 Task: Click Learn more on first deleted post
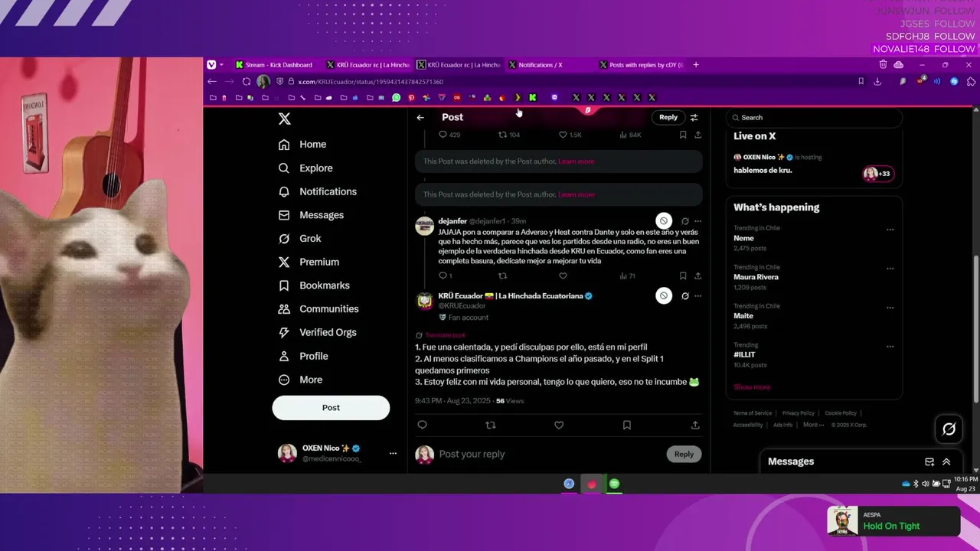pos(577,161)
